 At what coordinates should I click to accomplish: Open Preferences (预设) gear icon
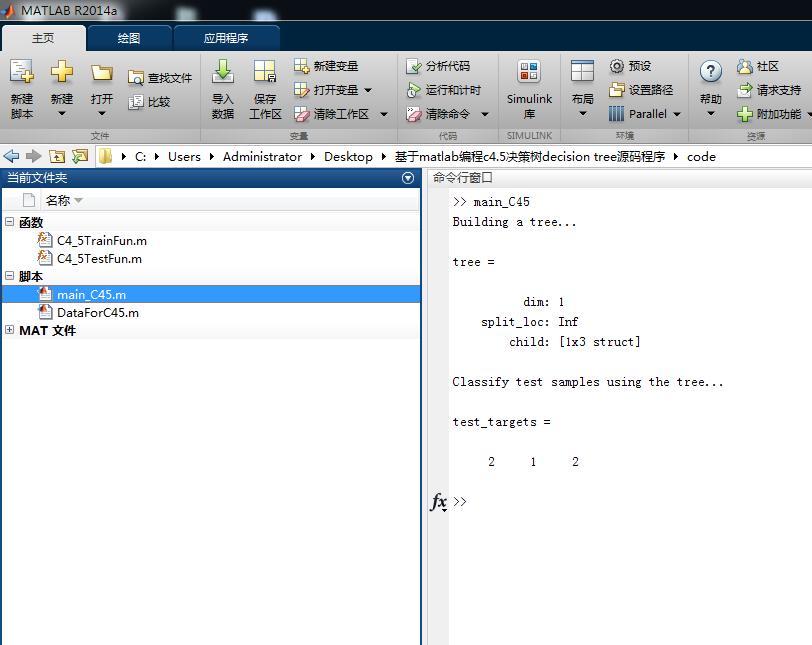point(616,66)
